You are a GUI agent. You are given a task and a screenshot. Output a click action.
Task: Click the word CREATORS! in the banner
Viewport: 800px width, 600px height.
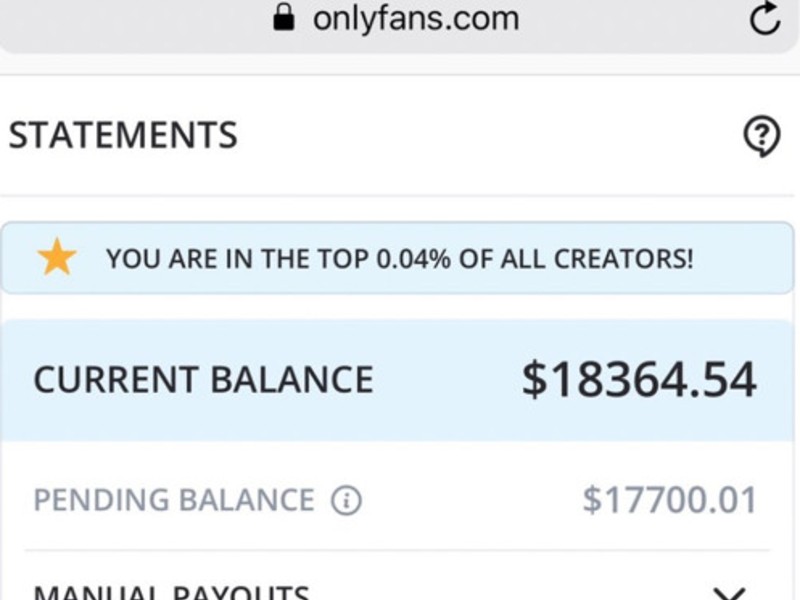click(x=623, y=259)
